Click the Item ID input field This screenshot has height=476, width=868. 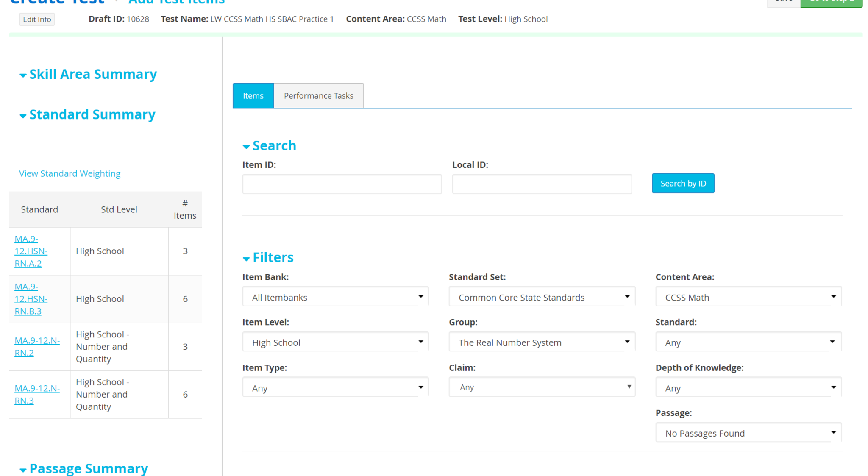342,184
